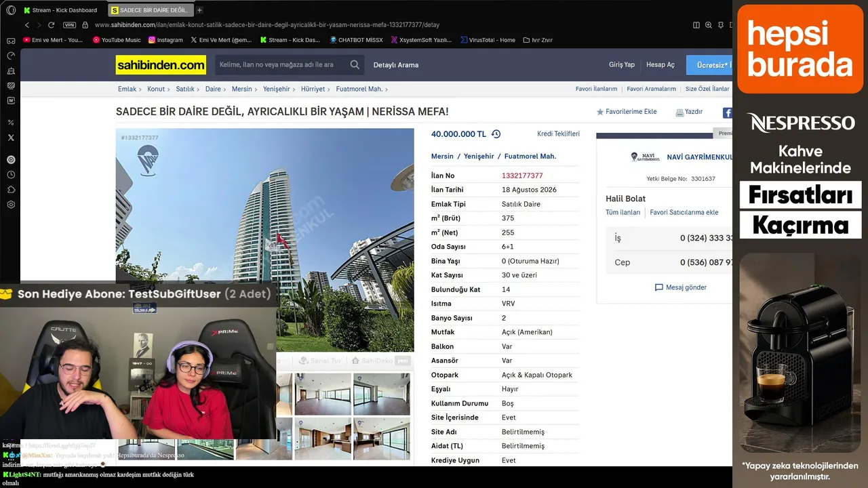Open the media player sidebar icon
Screen dimensions: 868x488
[11, 160]
